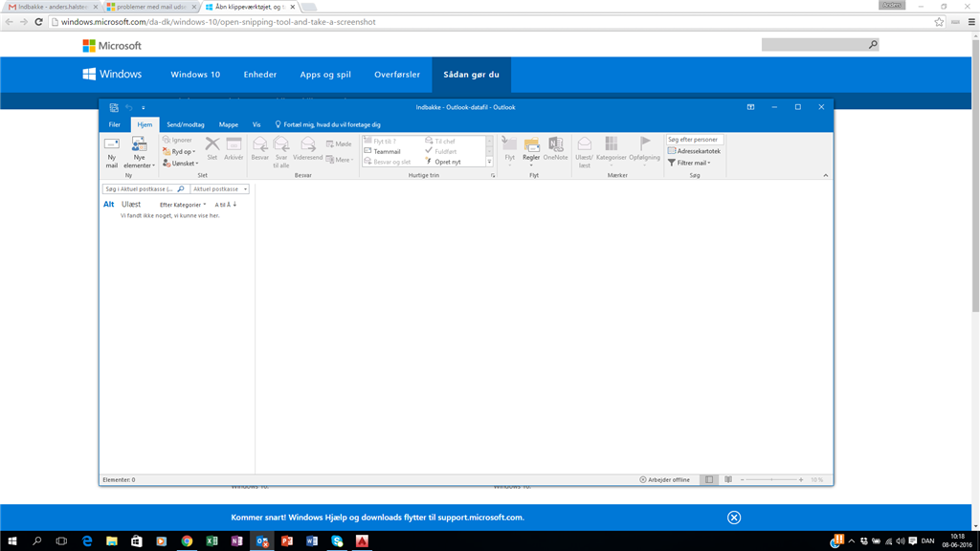Open Apps og spil webpage link
980x551 pixels.
pyautogui.click(x=325, y=75)
